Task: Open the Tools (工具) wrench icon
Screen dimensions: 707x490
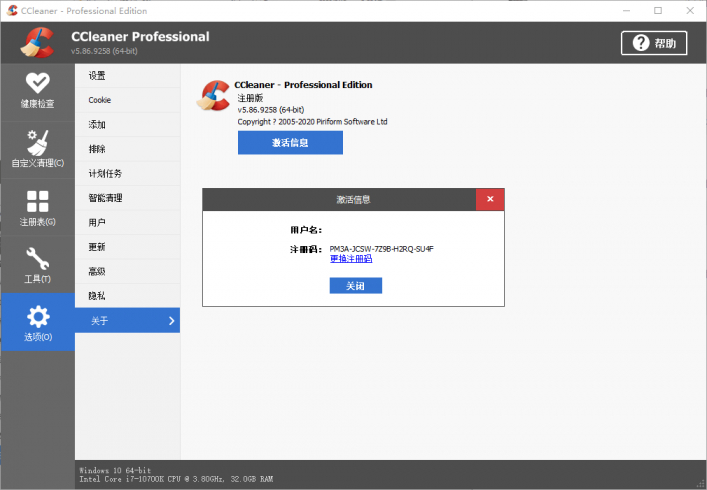Action: tap(37, 258)
